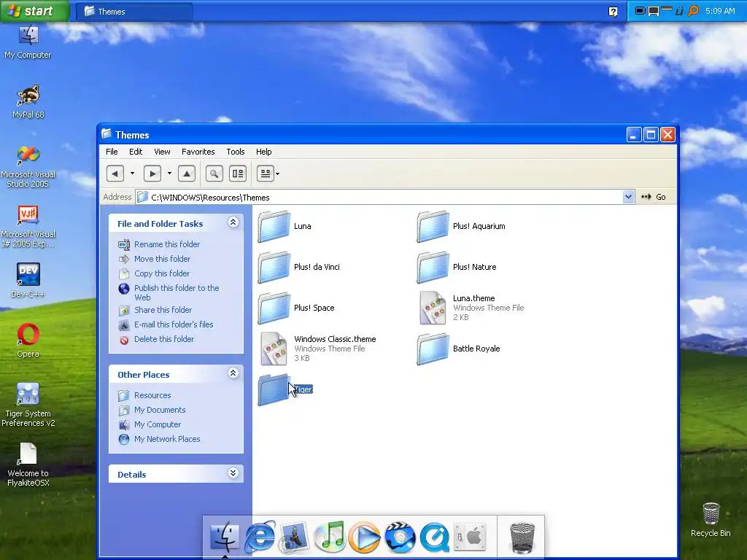Go to Resources in Other Places
This screenshot has height=560, width=747.
point(152,395)
